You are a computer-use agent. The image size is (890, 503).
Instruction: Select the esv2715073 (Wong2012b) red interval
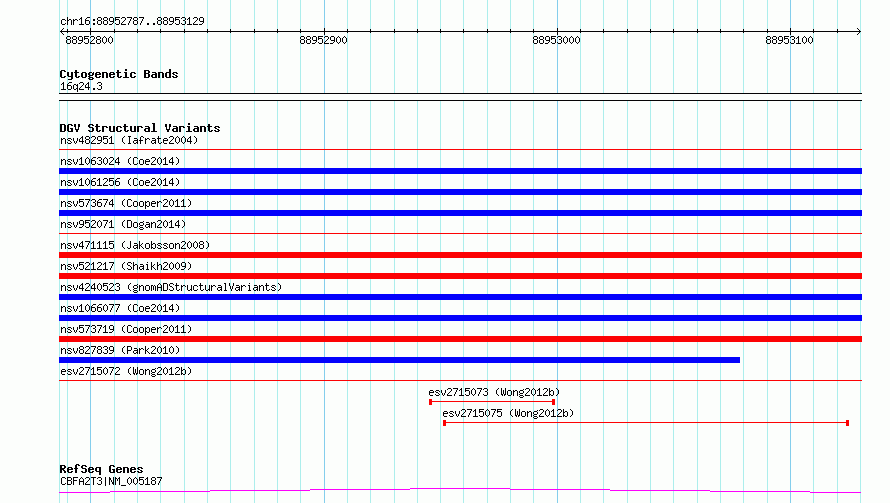[492, 402]
